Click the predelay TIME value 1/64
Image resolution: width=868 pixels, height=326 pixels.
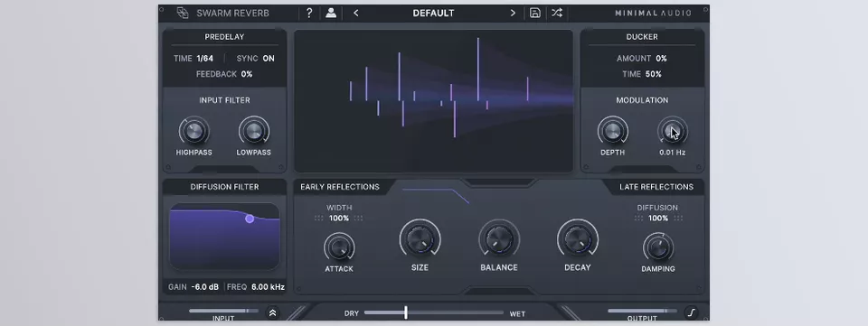click(205, 59)
